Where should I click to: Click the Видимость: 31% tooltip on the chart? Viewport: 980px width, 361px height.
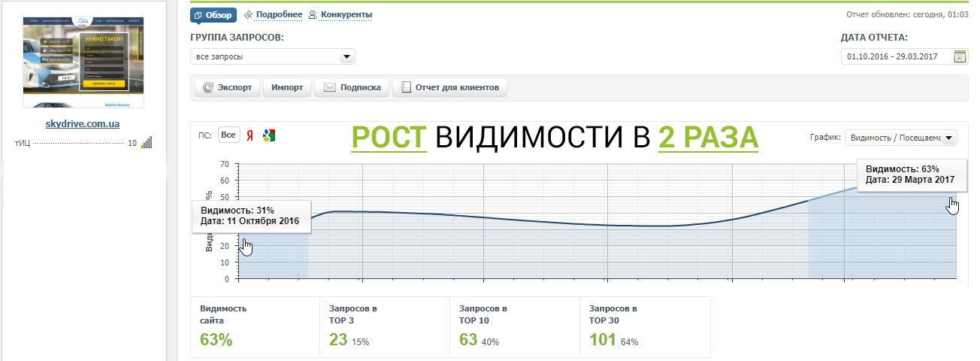point(251,216)
